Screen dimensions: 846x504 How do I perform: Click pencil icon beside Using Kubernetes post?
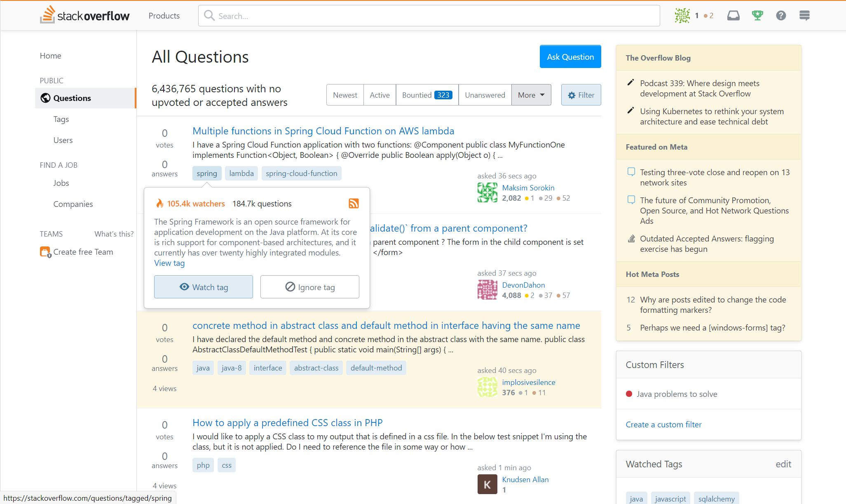pyautogui.click(x=630, y=110)
